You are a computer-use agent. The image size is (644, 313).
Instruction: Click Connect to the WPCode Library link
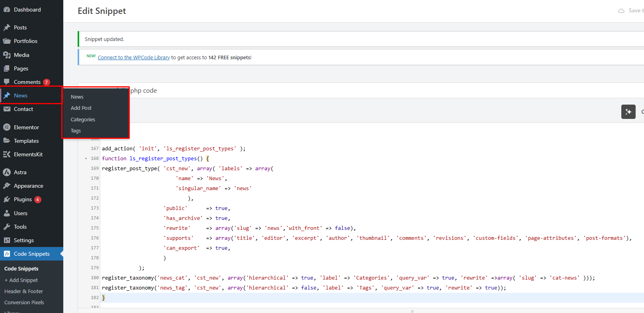[134, 57]
